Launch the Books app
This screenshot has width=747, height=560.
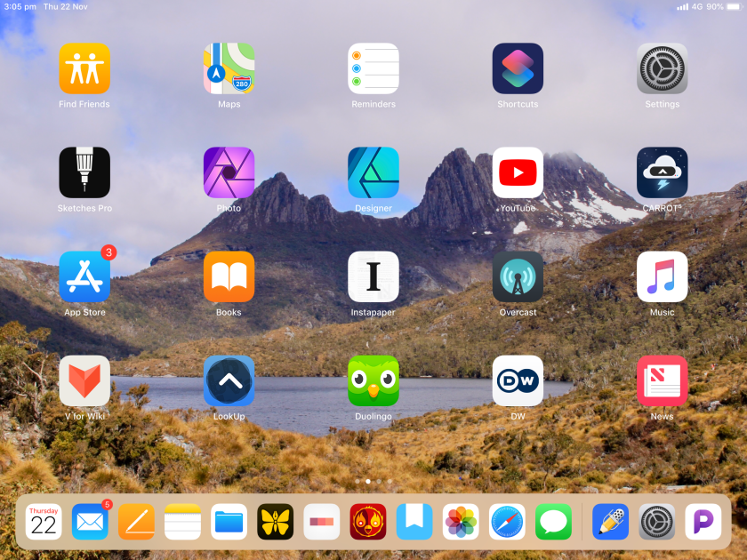point(229,276)
